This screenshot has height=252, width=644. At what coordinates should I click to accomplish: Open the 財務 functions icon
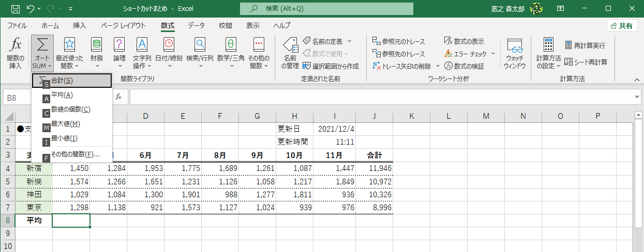tap(96, 44)
